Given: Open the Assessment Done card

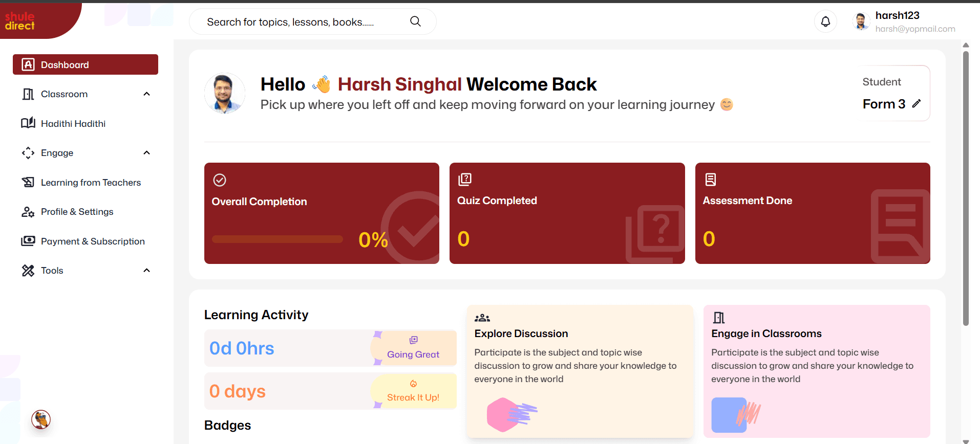Looking at the screenshot, I should 813,213.
